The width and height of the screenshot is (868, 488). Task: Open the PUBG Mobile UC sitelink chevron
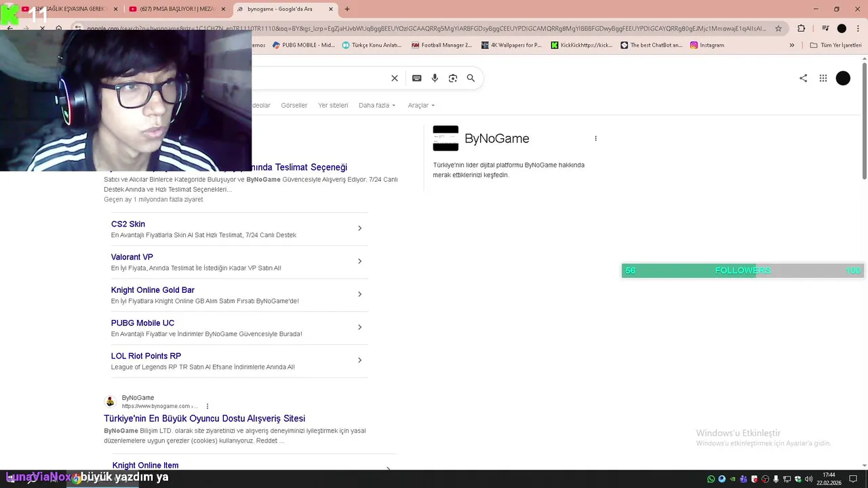[x=359, y=327]
